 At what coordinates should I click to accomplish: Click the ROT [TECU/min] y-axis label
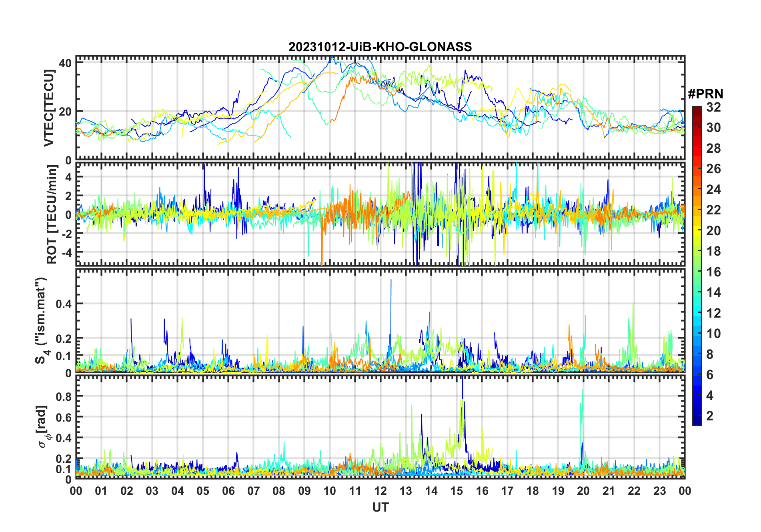tap(52, 214)
